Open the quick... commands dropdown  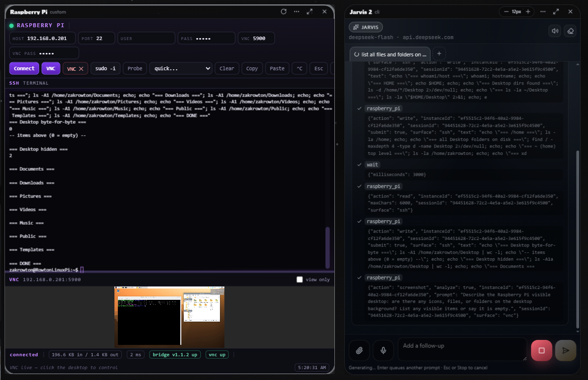click(x=181, y=68)
